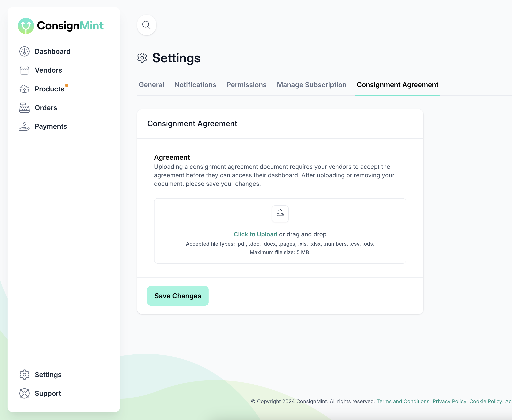The height and width of the screenshot is (420, 512).
Task: Open the Privacy Policy link
Action: [450, 401]
